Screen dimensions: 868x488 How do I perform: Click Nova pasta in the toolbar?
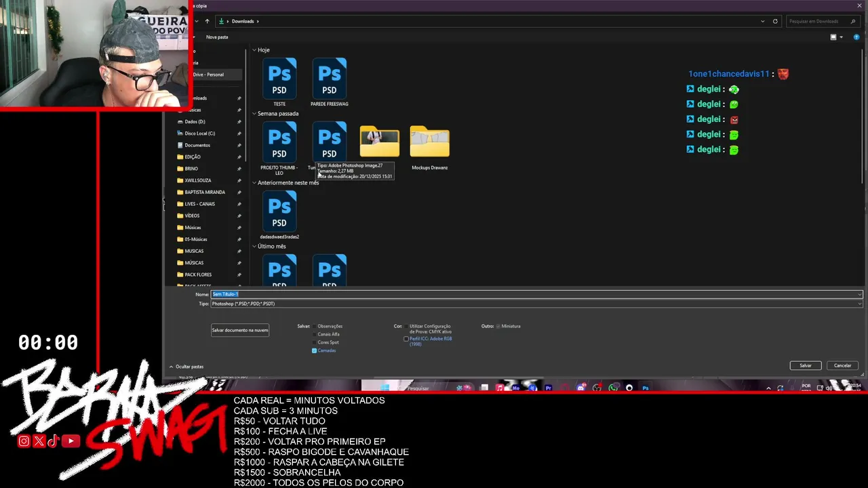click(x=217, y=37)
